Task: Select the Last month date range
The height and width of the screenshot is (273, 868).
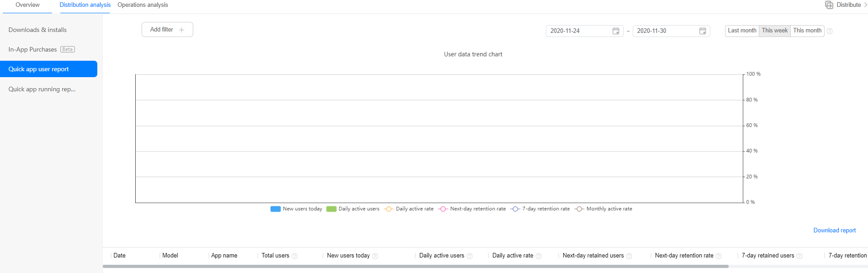Action: pos(742,31)
